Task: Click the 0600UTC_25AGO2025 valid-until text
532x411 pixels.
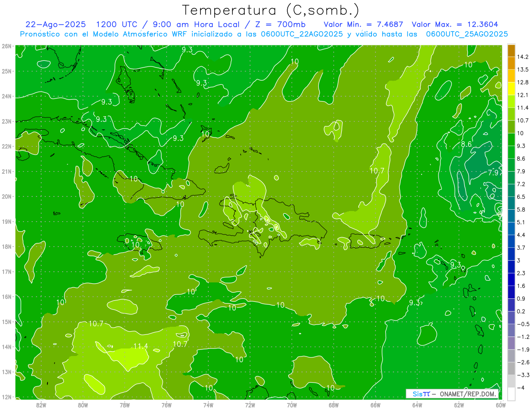Action: tap(466, 34)
